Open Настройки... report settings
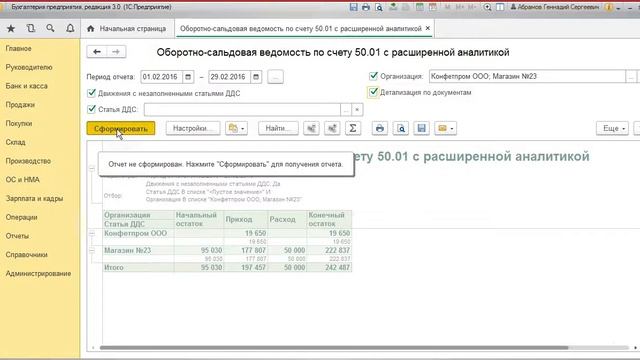640x360 pixels. [193, 128]
